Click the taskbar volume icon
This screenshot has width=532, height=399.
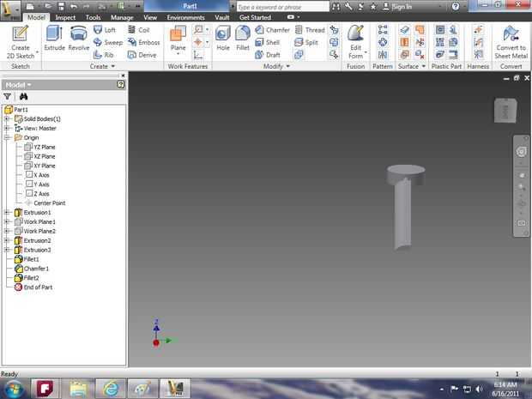coord(479,390)
